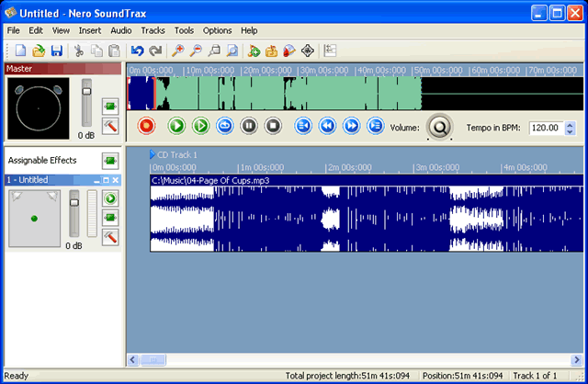Paste from clipboard with the paste icon
Screen dimensions: 588x384
coord(114,51)
